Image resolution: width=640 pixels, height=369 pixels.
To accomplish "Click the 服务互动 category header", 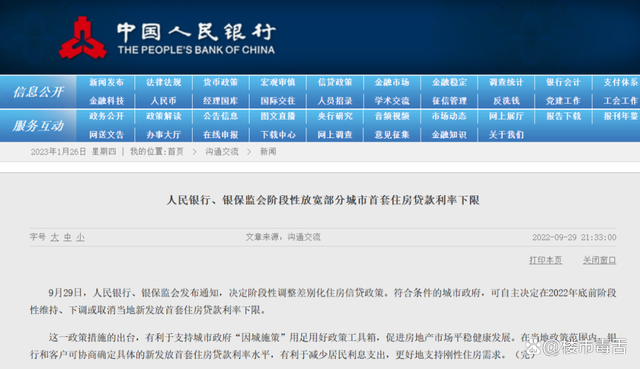I will (38, 126).
